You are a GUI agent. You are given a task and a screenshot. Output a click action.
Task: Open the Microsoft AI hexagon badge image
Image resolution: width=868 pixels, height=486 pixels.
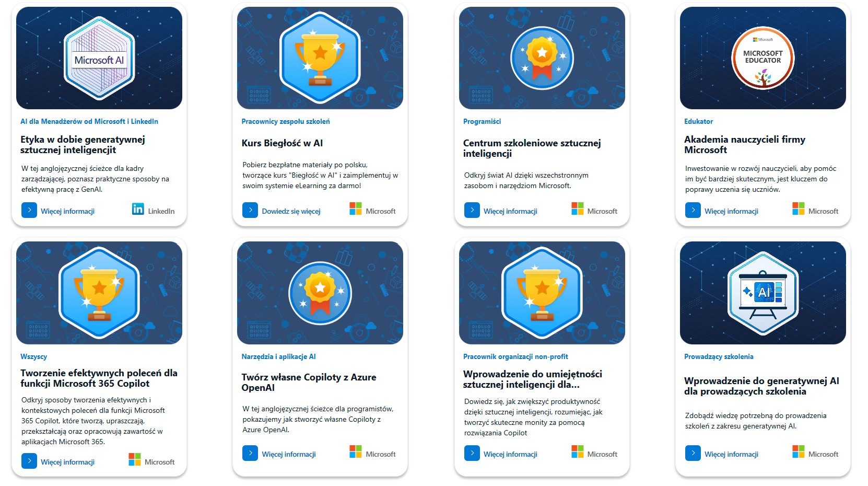pos(99,58)
